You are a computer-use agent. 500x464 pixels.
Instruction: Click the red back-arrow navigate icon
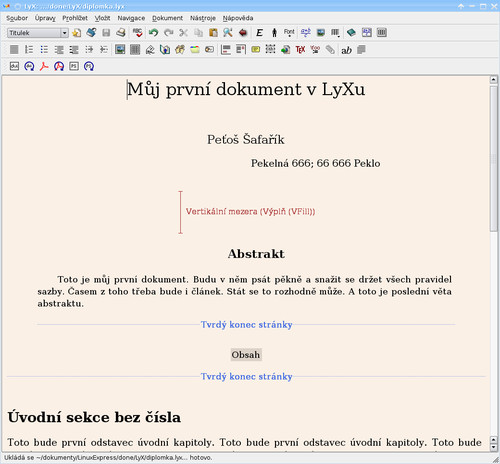(243, 33)
